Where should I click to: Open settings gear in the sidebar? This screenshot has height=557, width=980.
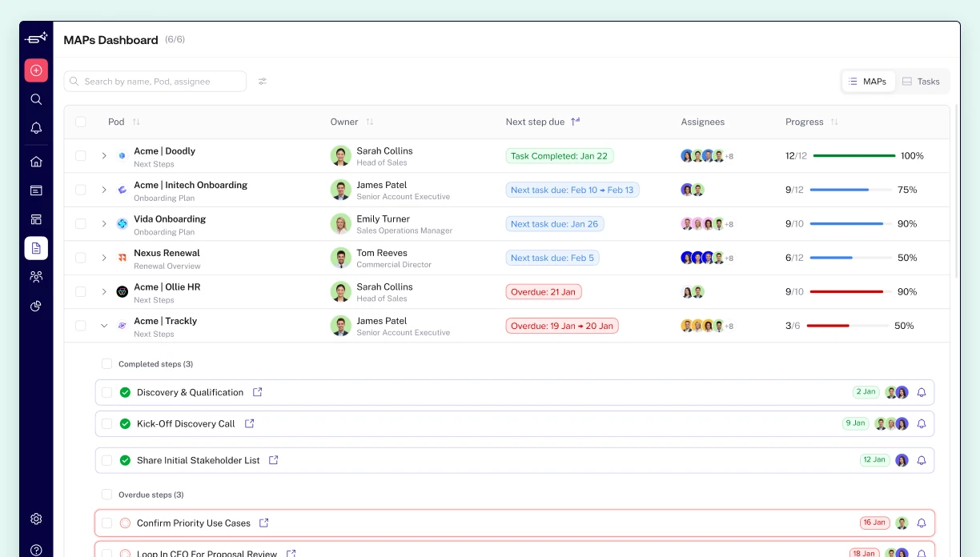click(x=36, y=519)
